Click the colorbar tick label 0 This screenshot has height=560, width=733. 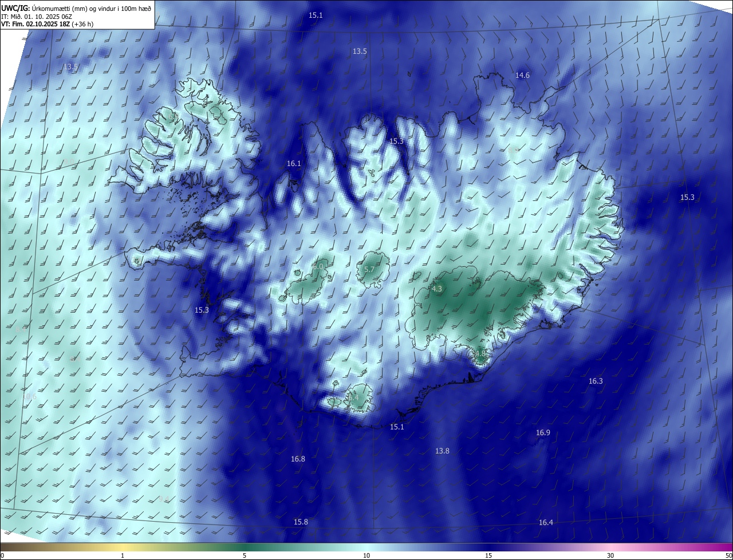(x=2, y=555)
